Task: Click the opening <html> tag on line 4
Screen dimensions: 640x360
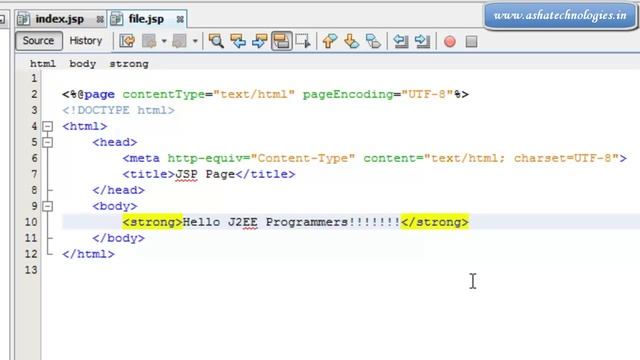Action: coord(84,126)
